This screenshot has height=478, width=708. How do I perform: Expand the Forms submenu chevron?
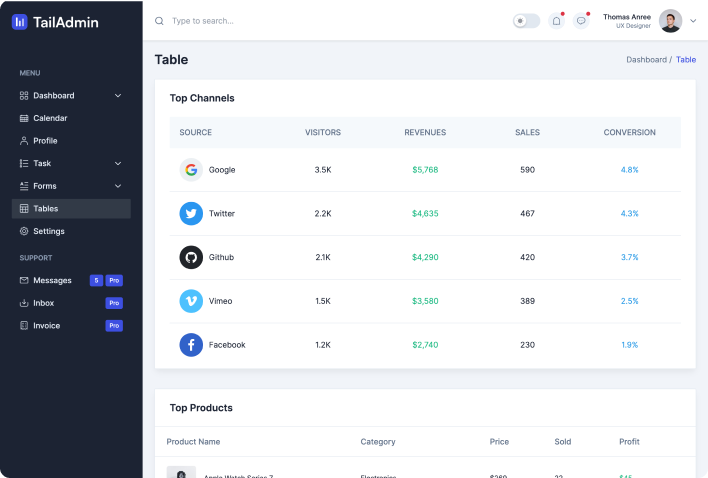pos(118,186)
